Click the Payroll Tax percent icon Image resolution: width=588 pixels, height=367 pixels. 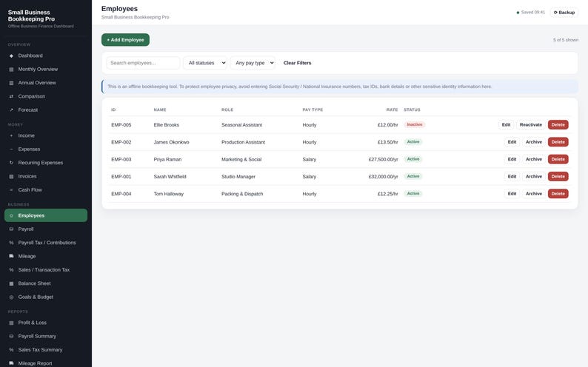click(11, 243)
